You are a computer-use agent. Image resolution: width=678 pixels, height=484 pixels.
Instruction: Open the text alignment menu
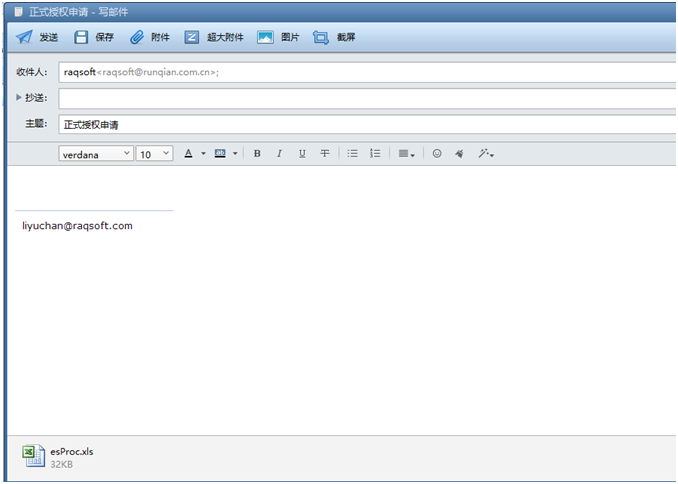[406, 154]
